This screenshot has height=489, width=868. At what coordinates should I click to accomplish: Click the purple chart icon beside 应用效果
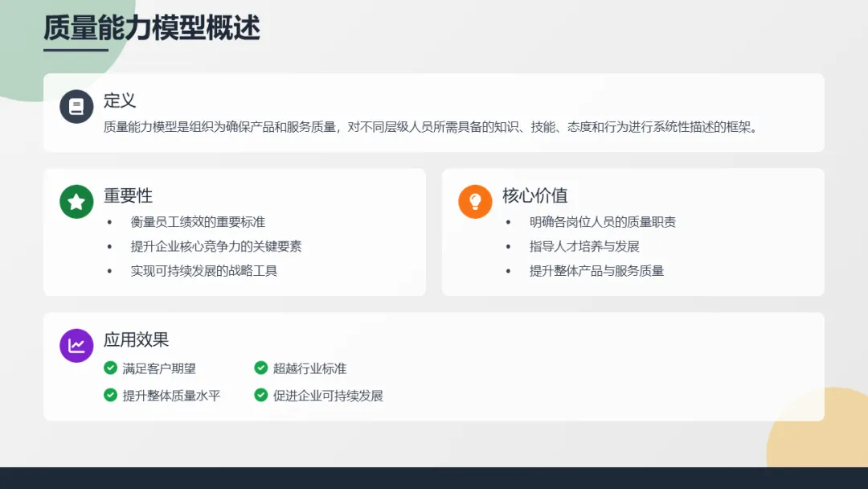click(x=76, y=346)
